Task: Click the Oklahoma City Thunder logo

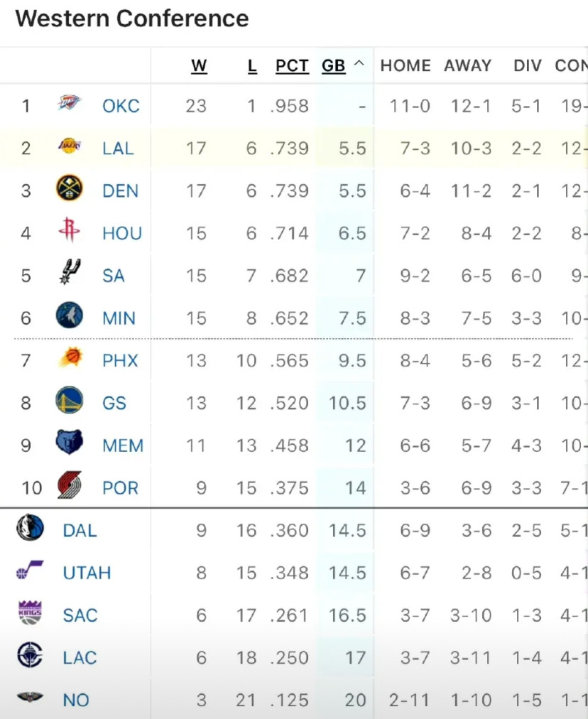Action: pyautogui.click(x=69, y=104)
